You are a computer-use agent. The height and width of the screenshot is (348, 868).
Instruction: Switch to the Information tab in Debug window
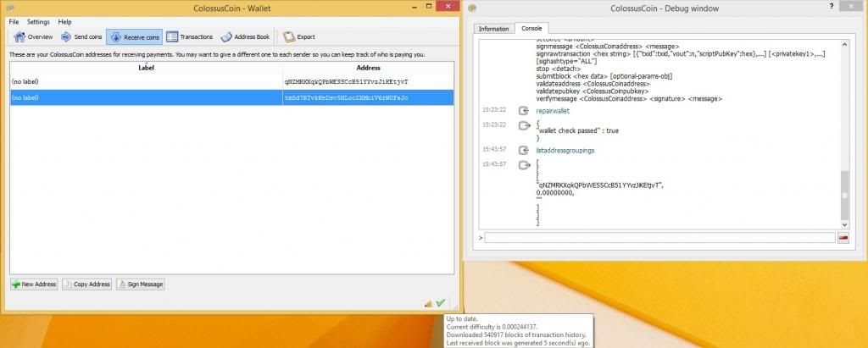click(x=493, y=29)
